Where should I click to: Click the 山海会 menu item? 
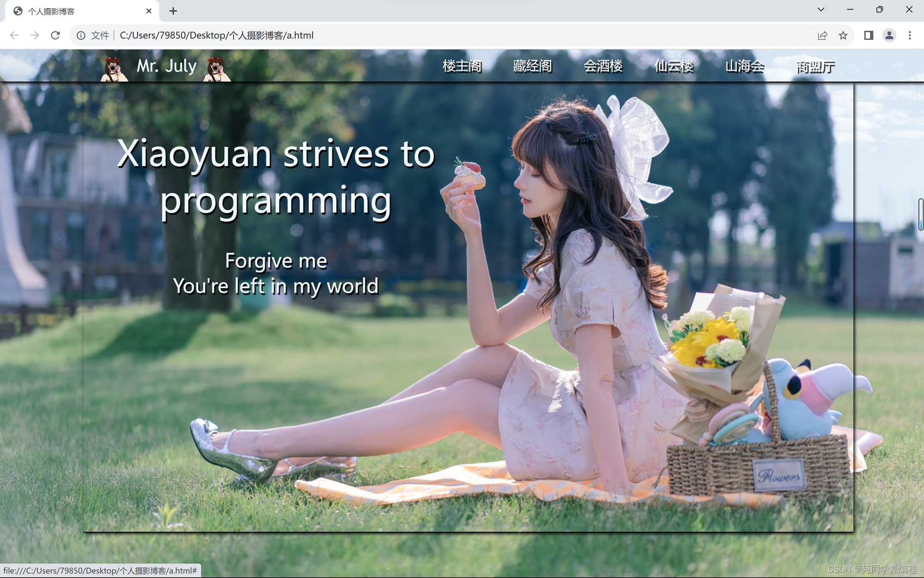pos(745,66)
